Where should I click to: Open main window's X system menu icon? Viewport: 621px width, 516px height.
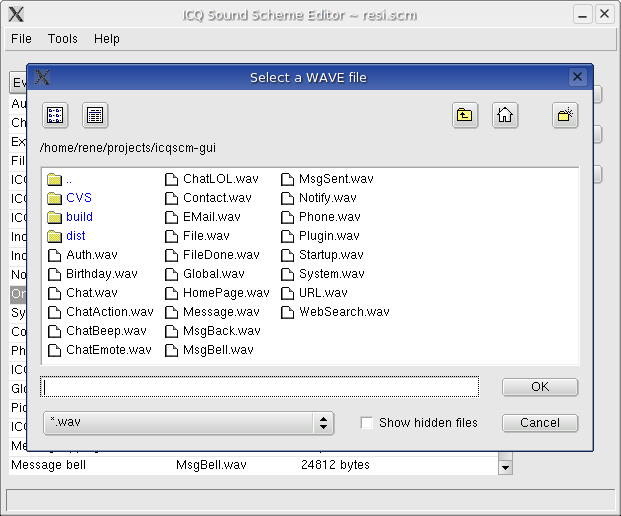(x=16, y=14)
